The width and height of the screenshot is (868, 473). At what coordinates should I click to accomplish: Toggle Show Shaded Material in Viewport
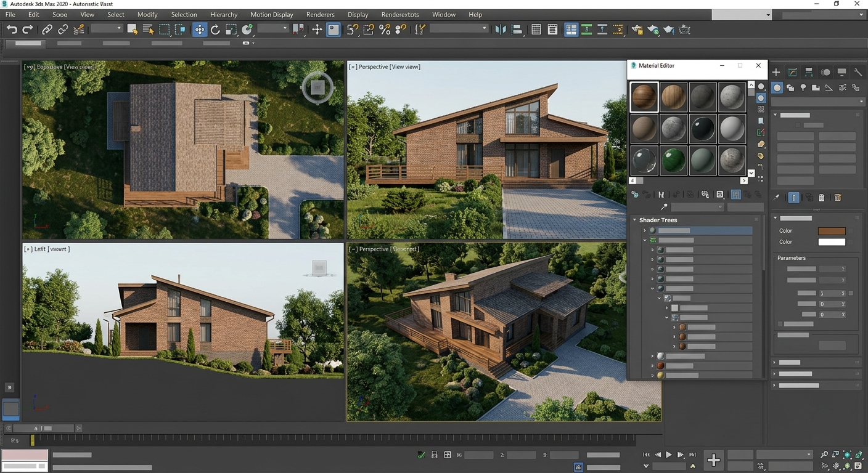[x=735, y=195]
